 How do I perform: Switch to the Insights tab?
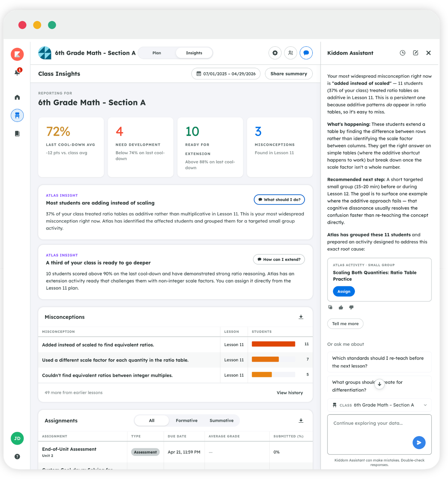pos(194,53)
